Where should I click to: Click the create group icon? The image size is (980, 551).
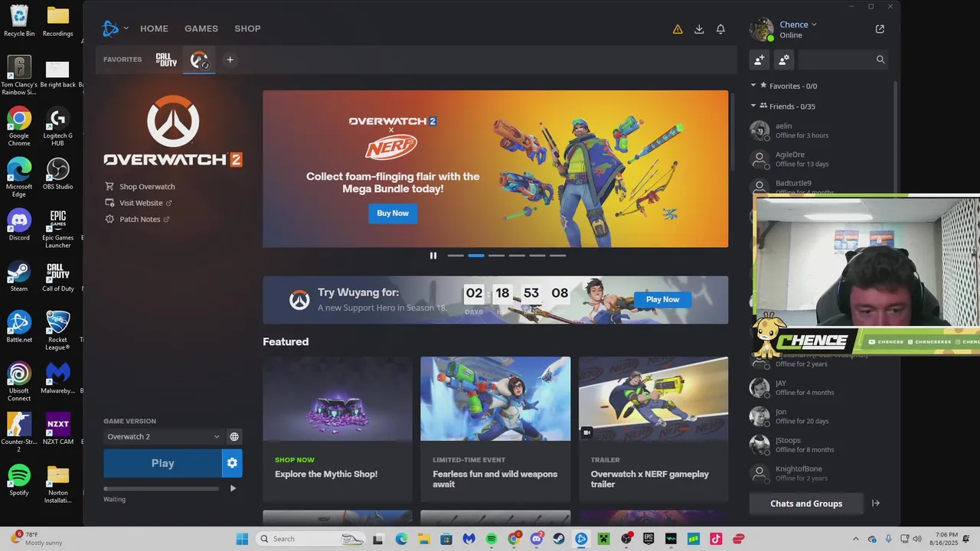pos(783,60)
